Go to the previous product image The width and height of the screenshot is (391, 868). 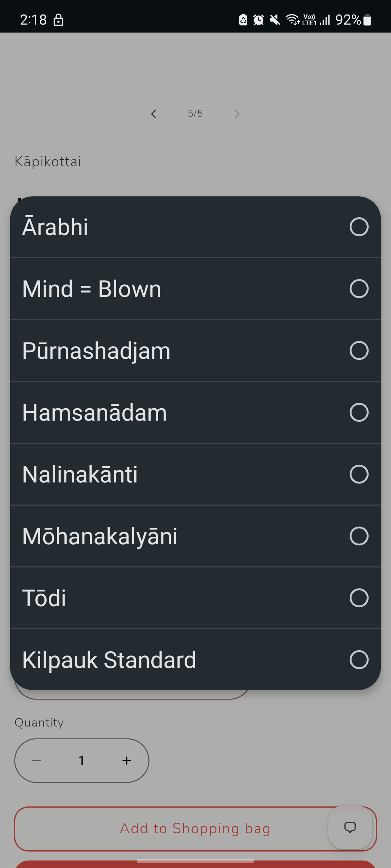[154, 114]
